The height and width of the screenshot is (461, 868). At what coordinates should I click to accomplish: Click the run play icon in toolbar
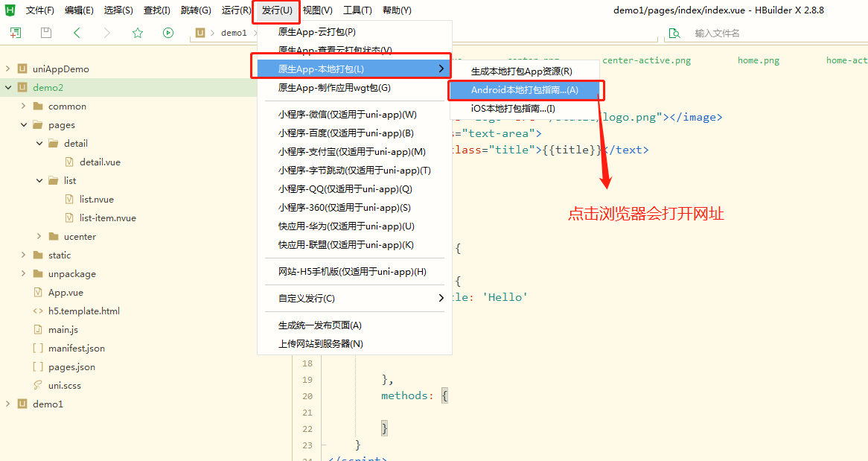click(168, 33)
